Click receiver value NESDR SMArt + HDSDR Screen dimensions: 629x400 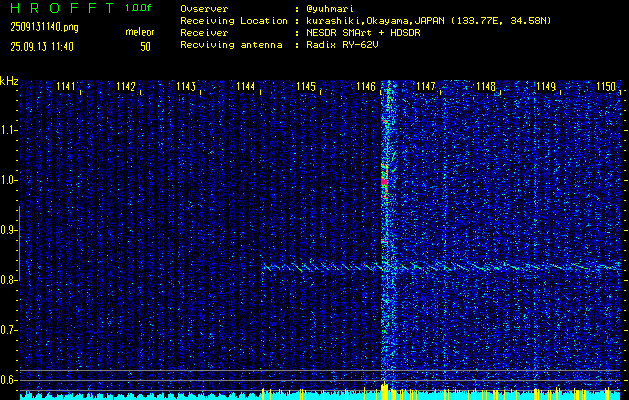[x=363, y=33]
